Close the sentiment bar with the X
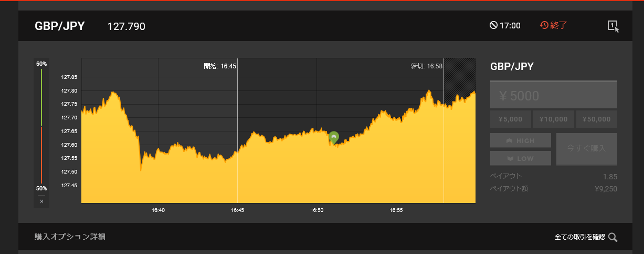 tap(41, 201)
